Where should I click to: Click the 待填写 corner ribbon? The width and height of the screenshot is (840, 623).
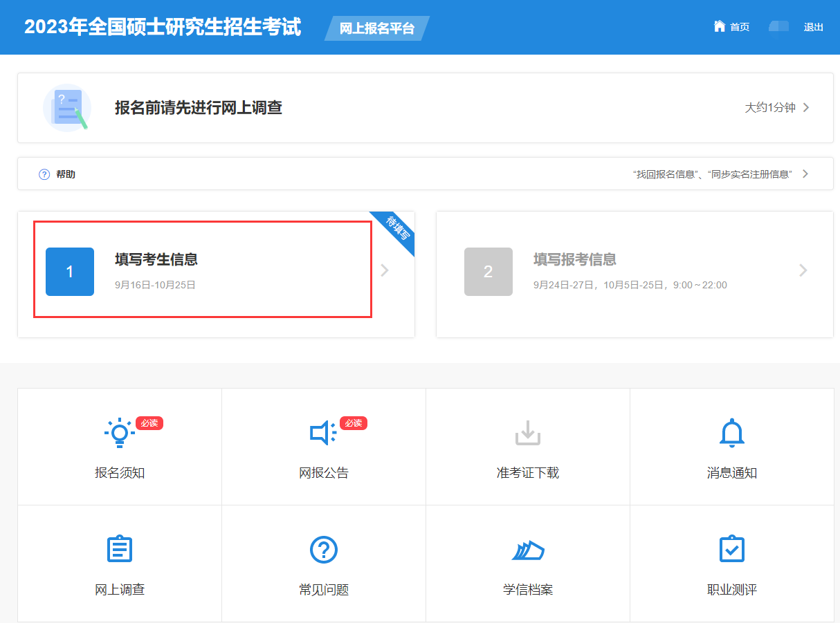(x=396, y=230)
